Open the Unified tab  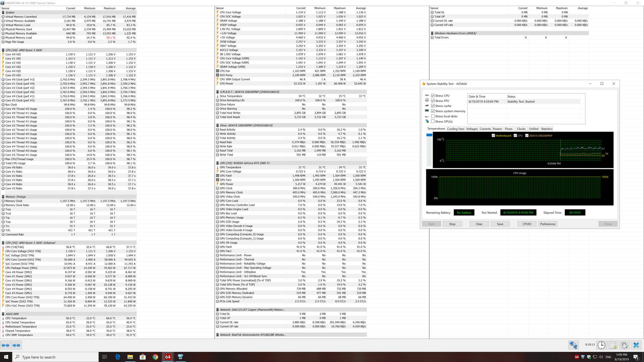point(533,129)
